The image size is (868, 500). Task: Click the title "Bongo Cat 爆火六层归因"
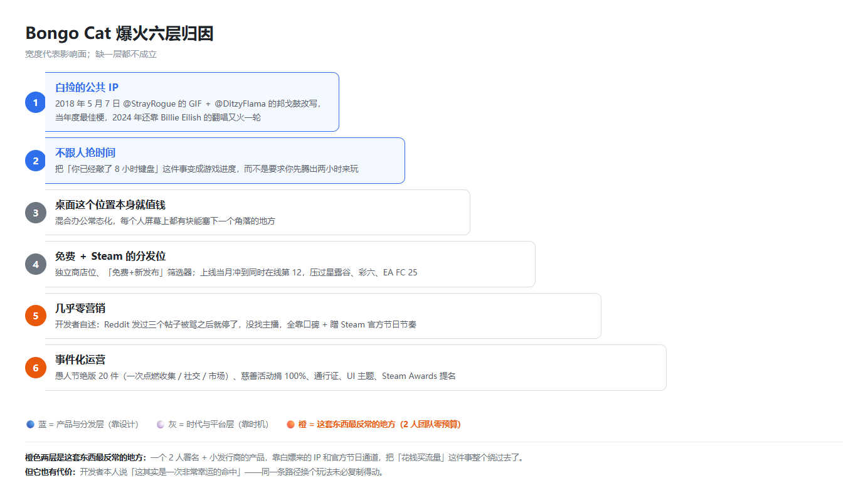[x=119, y=33]
